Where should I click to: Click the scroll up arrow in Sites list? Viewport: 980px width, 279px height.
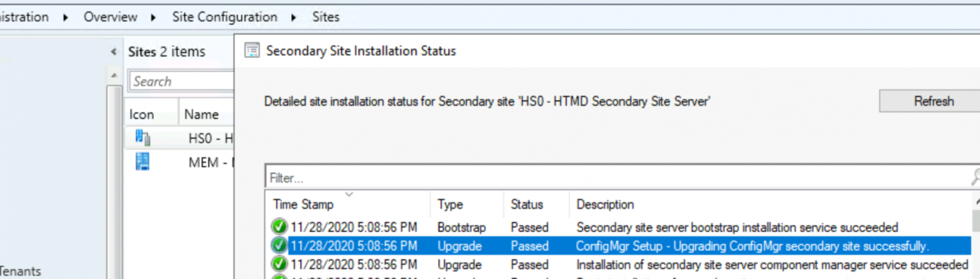point(114,76)
